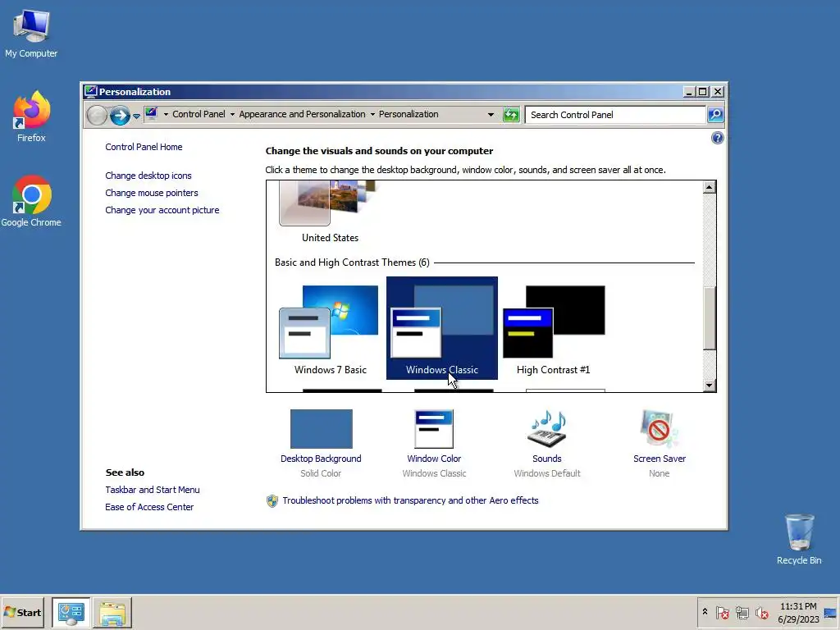Image resolution: width=840 pixels, height=630 pixels.
Task: Click Control Panel breadcrumb
Action: [x=199, y=114]
